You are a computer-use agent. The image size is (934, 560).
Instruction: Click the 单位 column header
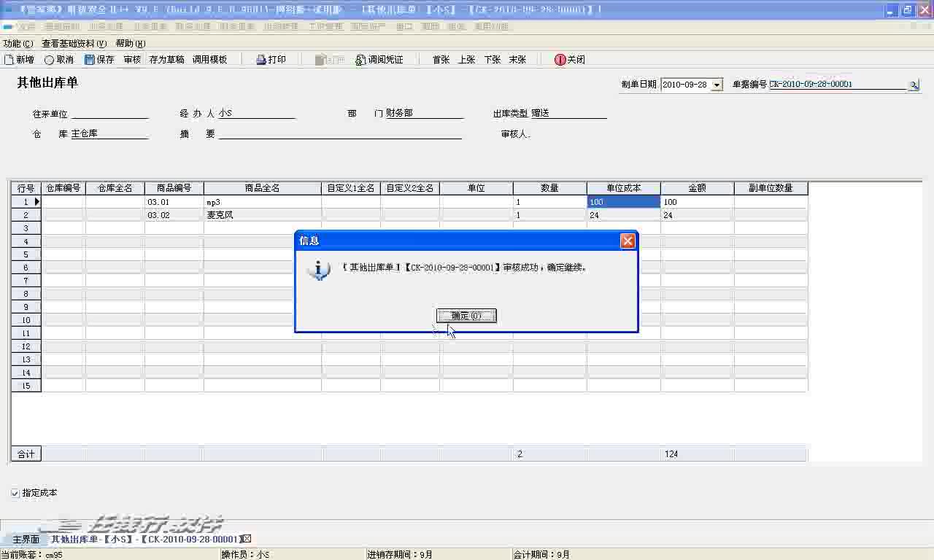coord(476,188)
